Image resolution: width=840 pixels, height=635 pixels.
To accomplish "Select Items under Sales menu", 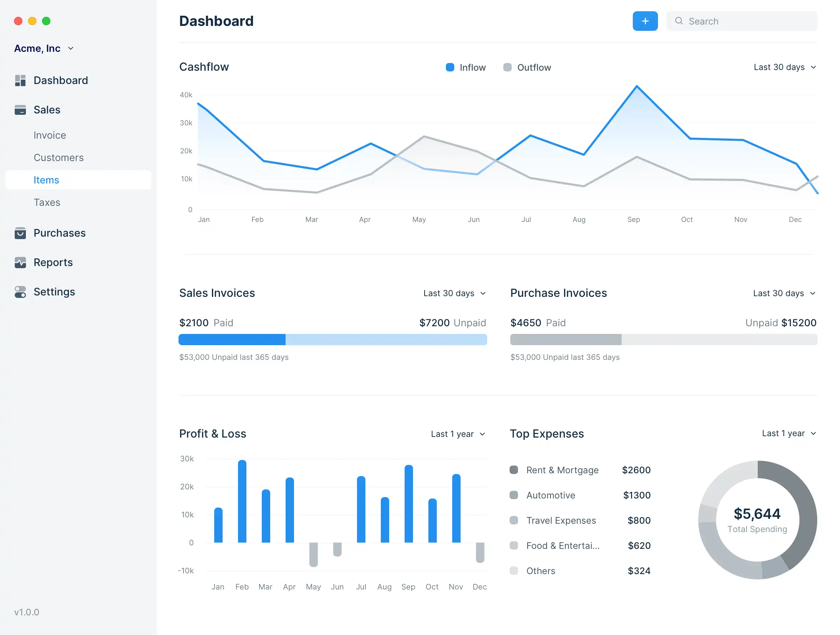I will (x=46, y=179).
